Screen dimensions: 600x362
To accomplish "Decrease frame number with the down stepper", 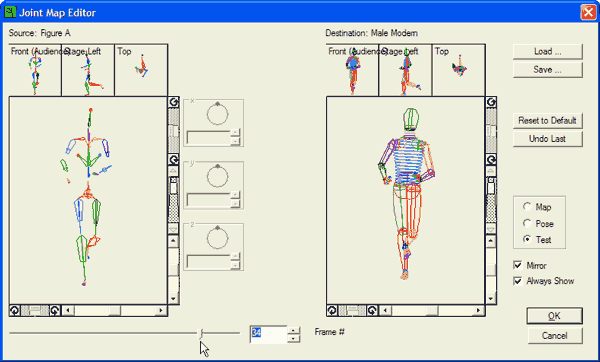I will [x=293, y=338].
